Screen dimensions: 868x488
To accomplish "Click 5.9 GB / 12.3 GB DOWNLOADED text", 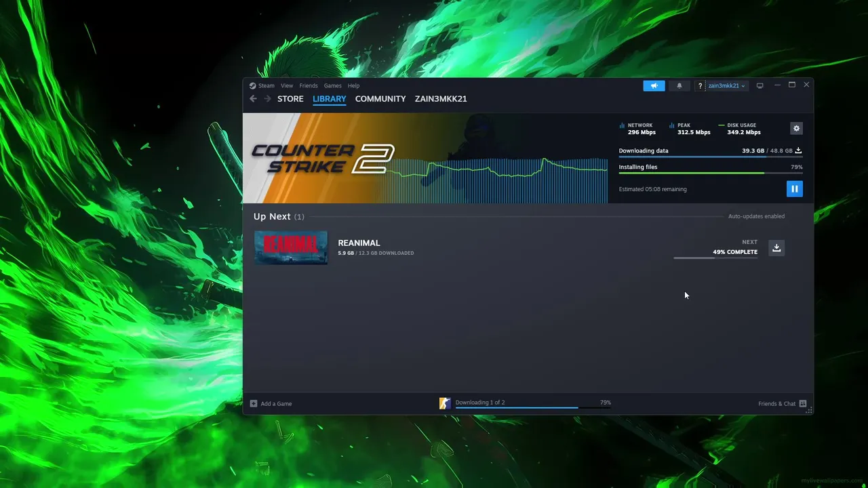I will 376,253.
